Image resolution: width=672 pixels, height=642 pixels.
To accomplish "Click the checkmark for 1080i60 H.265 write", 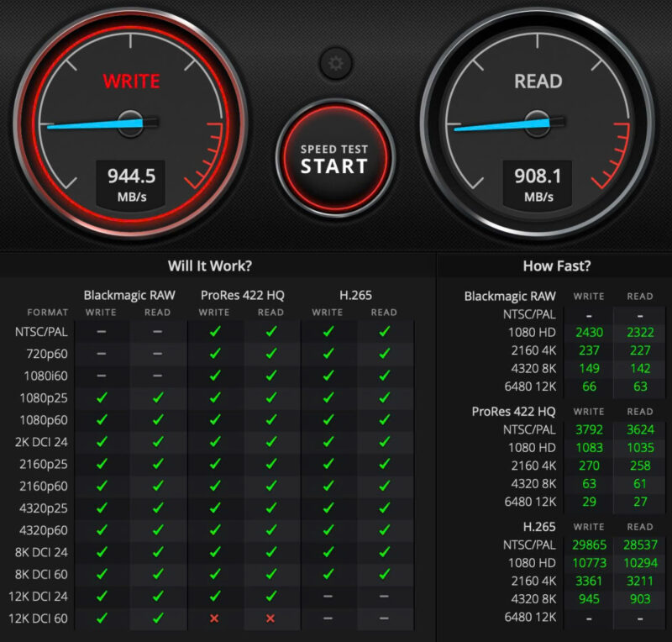I will [x=328, y=376].
